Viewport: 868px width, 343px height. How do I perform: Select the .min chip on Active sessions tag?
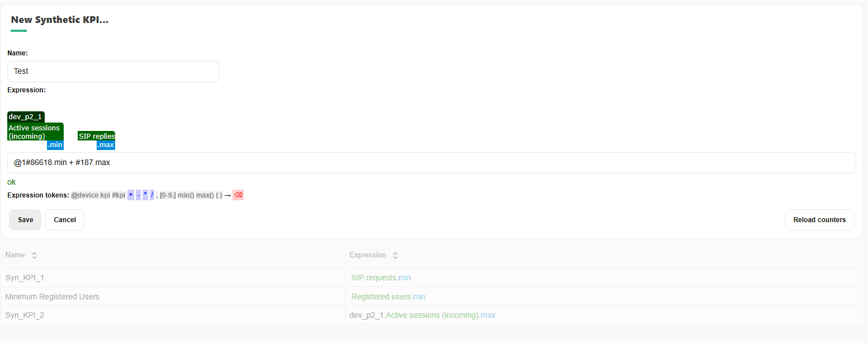[55, 144]
